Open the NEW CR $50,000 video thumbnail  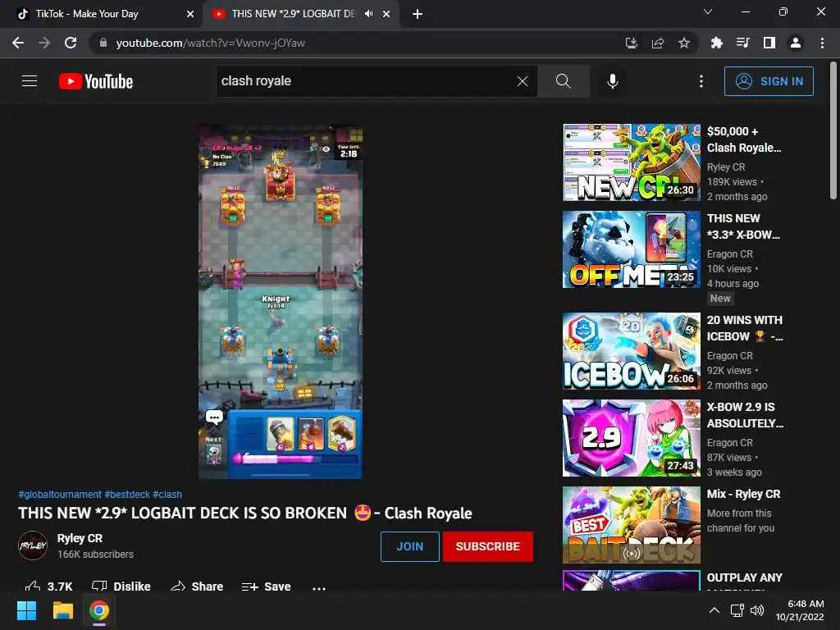631,162
